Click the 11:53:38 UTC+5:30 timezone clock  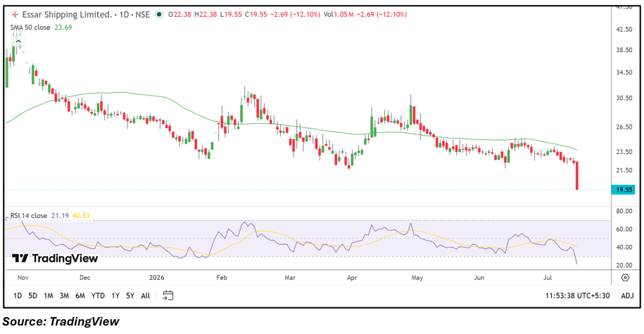577,295
